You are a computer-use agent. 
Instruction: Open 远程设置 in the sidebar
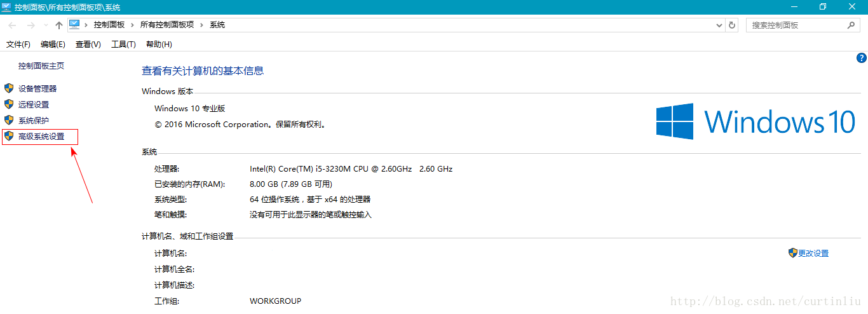(34, 104)
